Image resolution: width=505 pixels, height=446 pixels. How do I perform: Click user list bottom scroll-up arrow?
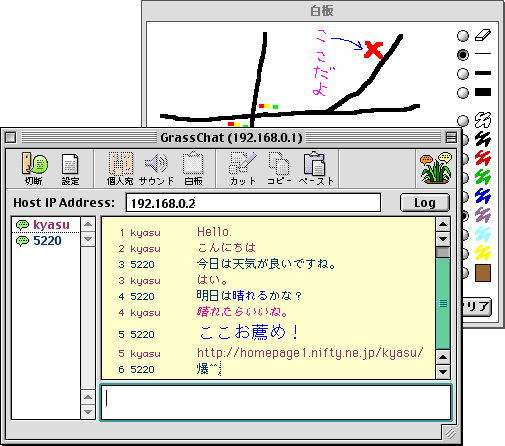(88, 397)
